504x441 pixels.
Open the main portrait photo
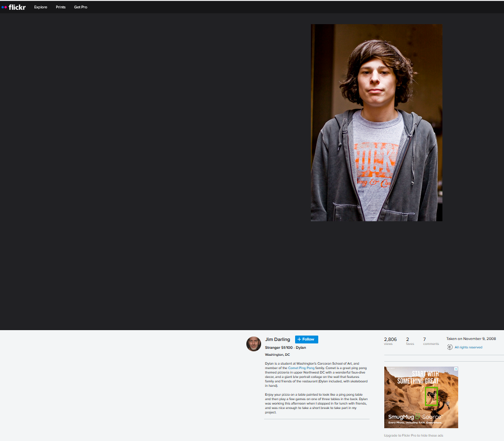[x=376, y=123]
